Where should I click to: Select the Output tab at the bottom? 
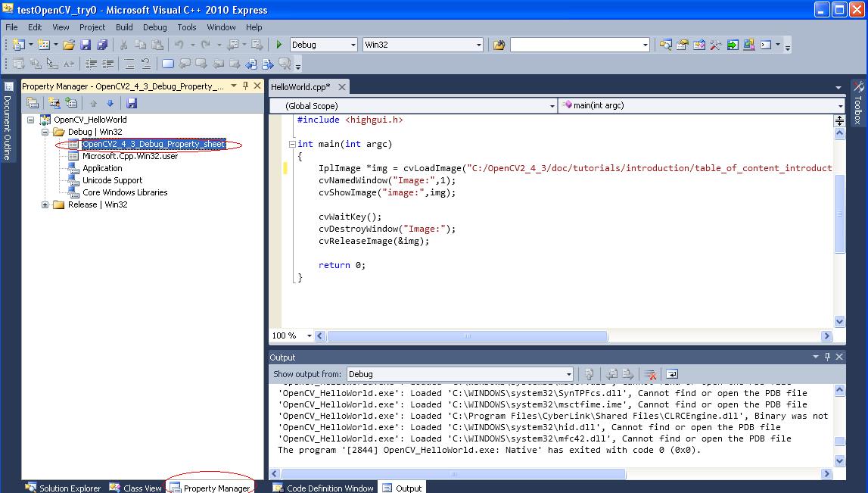403,488
